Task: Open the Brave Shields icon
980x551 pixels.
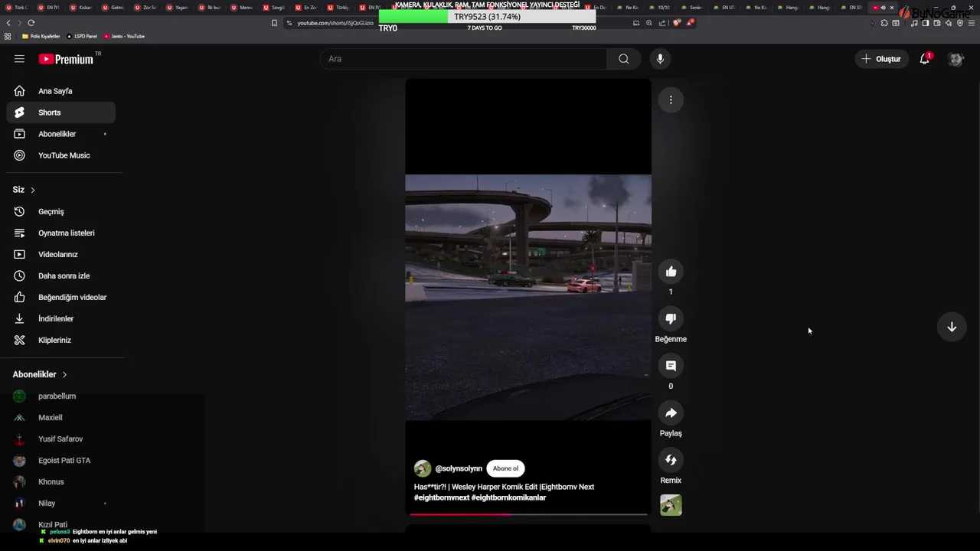Action: click(x=676, y=23)
